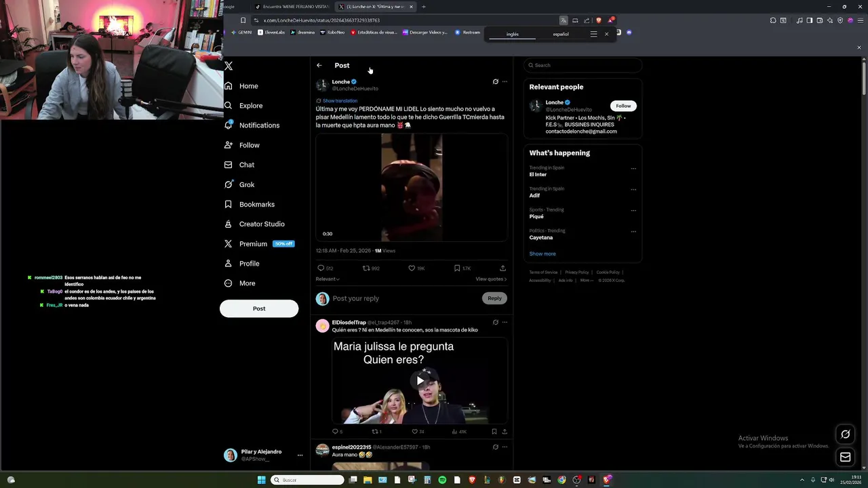
Task: Click View quotes link
Action: point(491,279)
